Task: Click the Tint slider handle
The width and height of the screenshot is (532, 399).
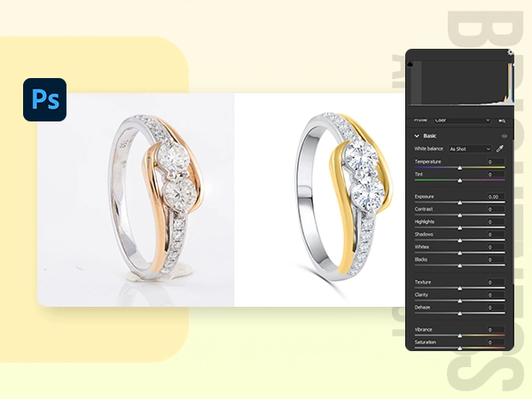Action: click(459, 181)
